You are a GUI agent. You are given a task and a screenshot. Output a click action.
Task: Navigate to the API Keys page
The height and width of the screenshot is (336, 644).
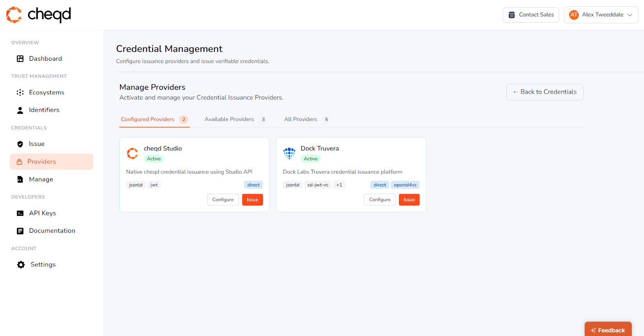(x=42, y=213)
